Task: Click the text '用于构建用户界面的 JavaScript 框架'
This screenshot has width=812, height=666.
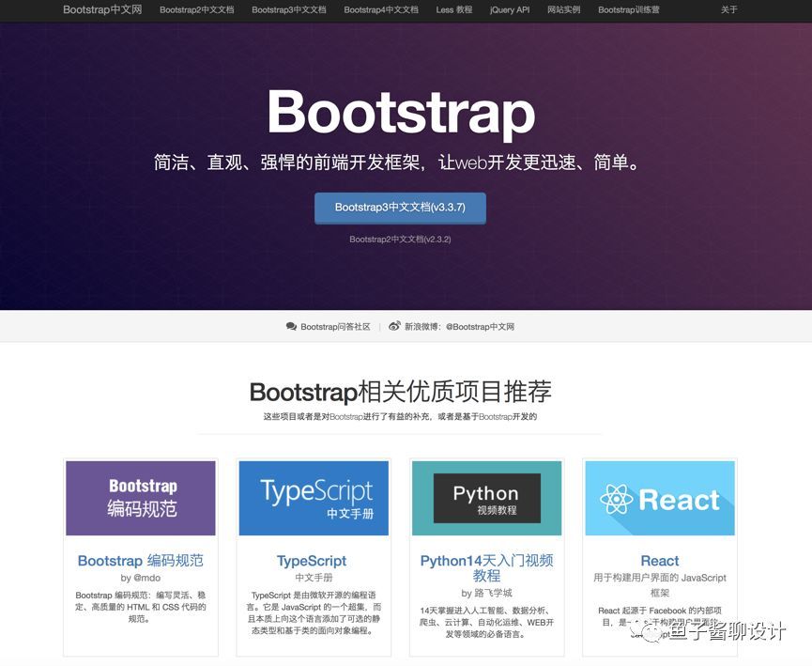Action: point(660,585)
